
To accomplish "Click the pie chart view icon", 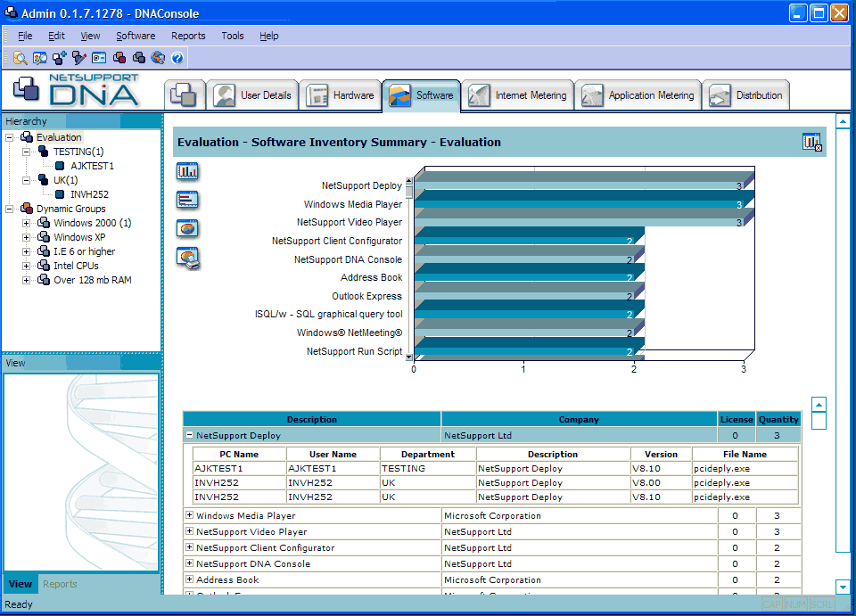I will (x=187, y=228).
